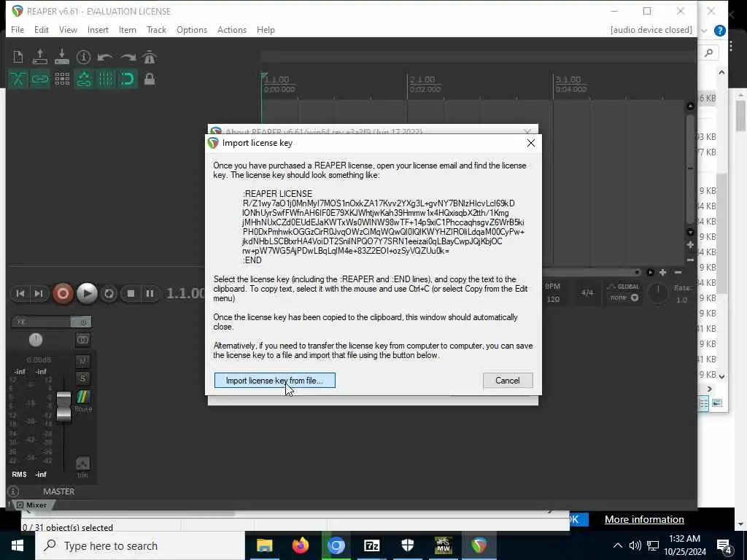Open File Explorer from taskbar
The width and height of the screenshot is (747, 560).
pyautogui.click(x=264, y=545)
